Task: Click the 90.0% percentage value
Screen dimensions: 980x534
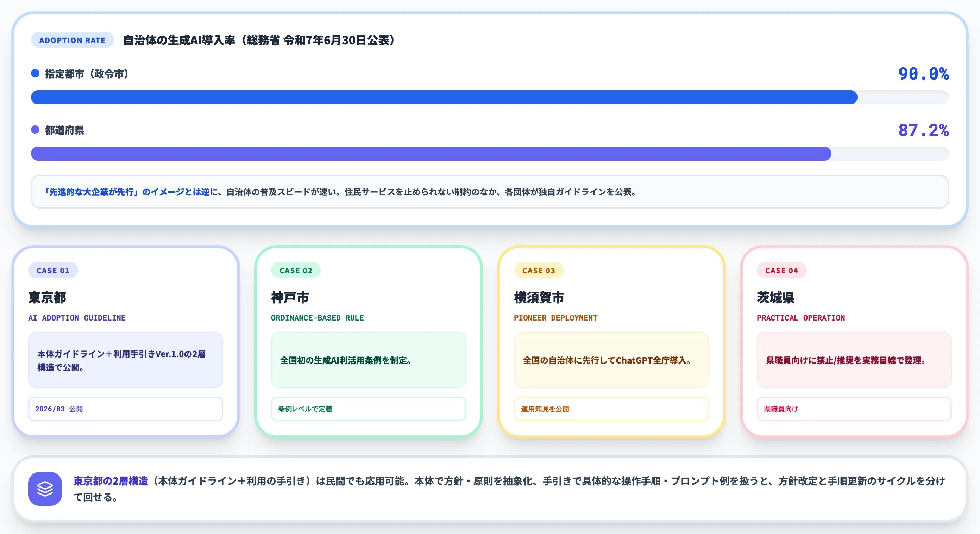Action: click(923, 74)
